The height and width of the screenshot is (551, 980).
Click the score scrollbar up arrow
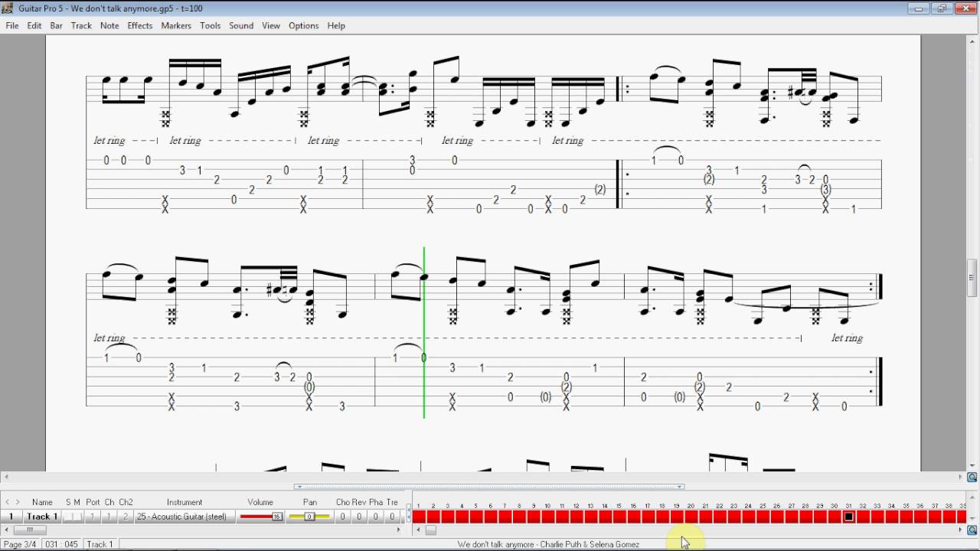(972, 40)
